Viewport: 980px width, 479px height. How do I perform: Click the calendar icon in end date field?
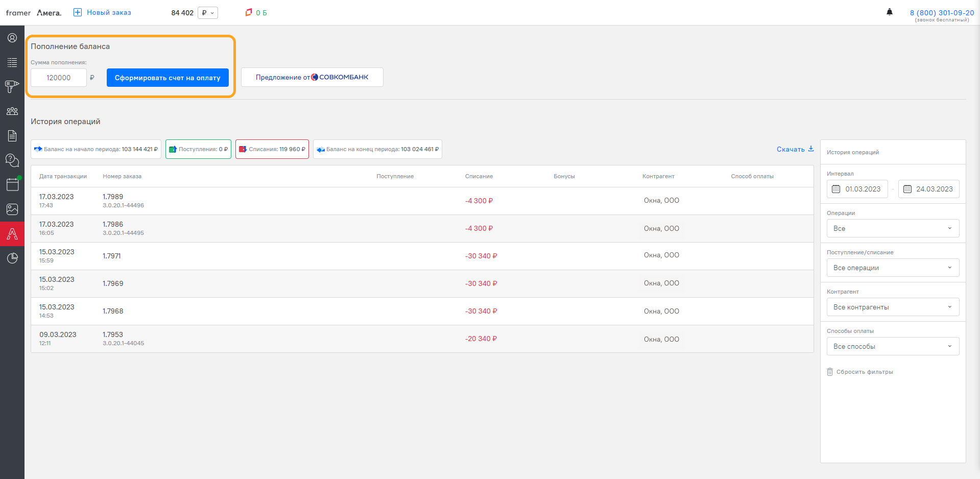pyautogui.click(x=907, y=189)
